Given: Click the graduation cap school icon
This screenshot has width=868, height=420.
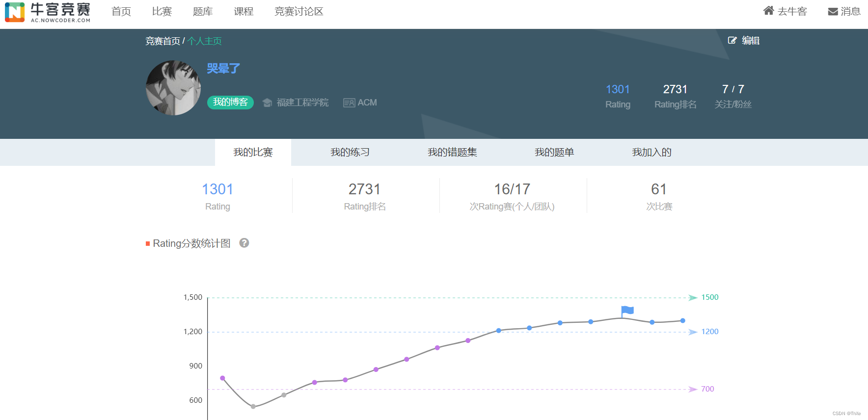Looking at the screenshot, I should pos(267,103).
